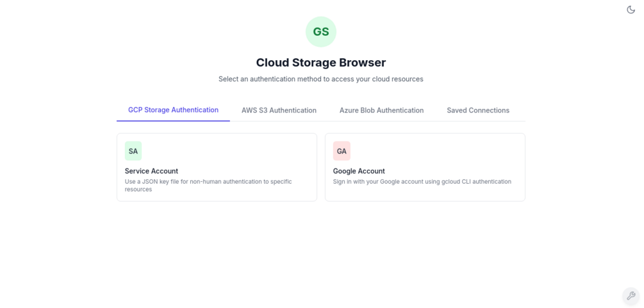The width and height of the screenshot is (644, 308).
Task: Click the red GA badge icon
Action: [342, 151]
